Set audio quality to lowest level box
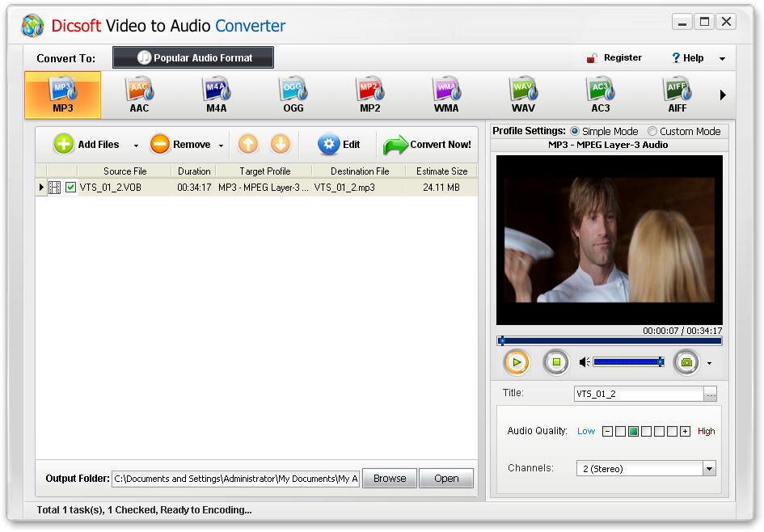764x532 pixels. coord(620,431)
